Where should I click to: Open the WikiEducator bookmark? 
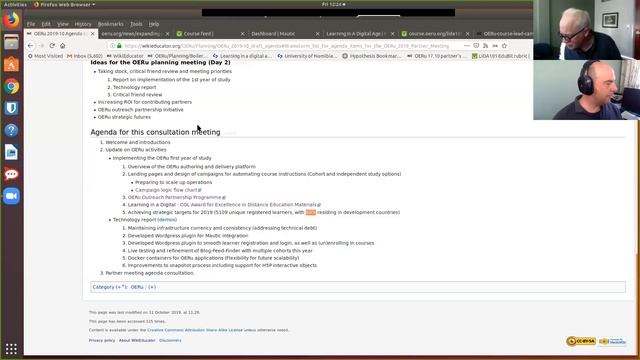(125, 56)
